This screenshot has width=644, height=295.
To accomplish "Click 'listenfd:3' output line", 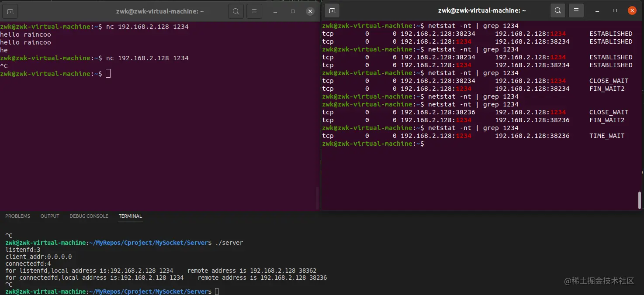I will tap(23, 250).
